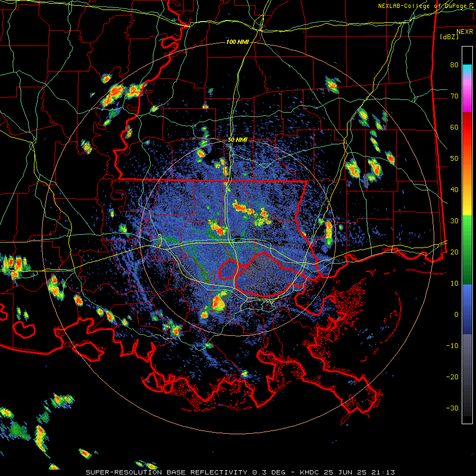
Task: Click the 40 value on dBZ scale
Action: pos(454,190)
